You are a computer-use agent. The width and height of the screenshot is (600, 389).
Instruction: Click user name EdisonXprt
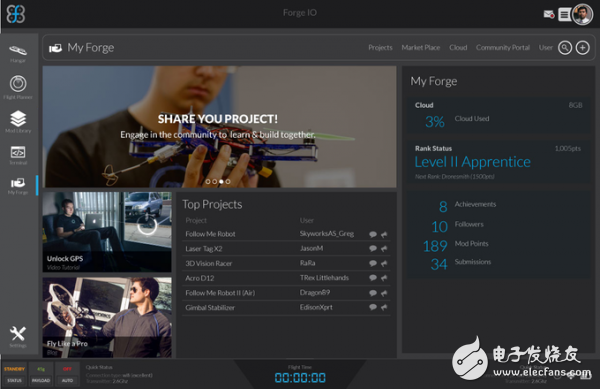click(x=316, y=307)
